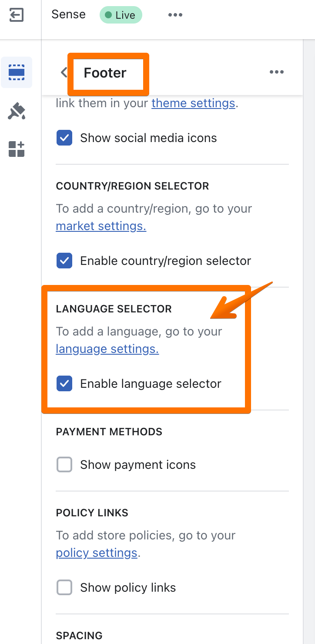This screenshot has height=644, width=315.
Task: Open the theme settings link
Action: (193, 103)
